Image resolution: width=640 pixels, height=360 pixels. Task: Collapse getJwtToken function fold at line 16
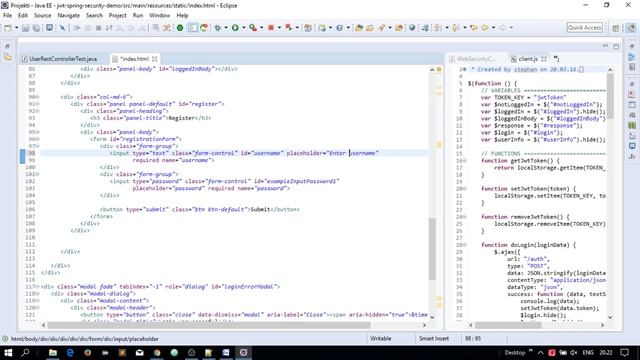465,161
